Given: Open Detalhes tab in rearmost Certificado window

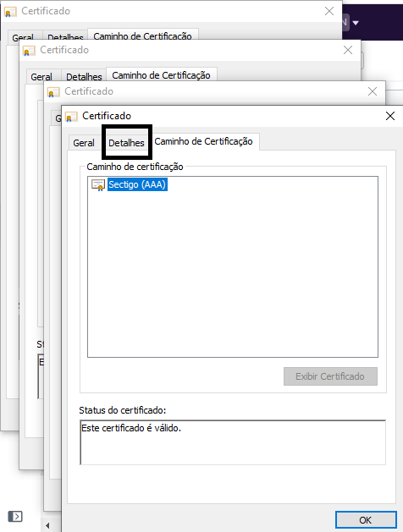Looking at the screenshot, I should 65,37.
